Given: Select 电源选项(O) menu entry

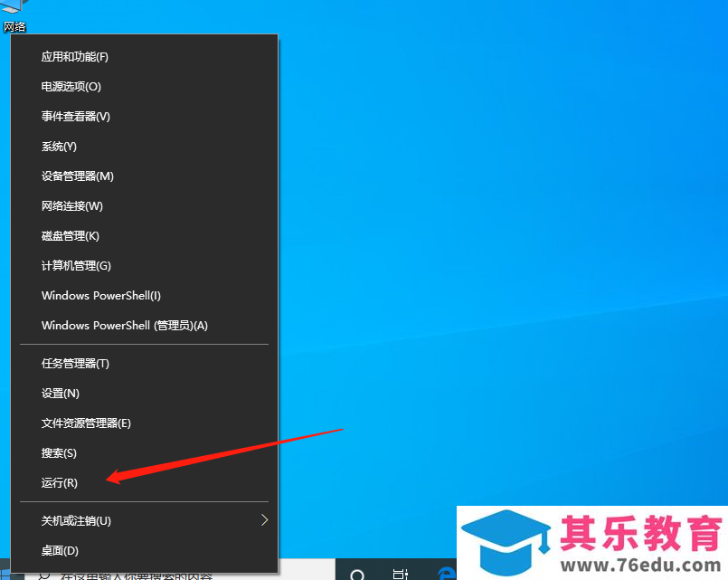Looking at the screenshot, I should 145,86.
